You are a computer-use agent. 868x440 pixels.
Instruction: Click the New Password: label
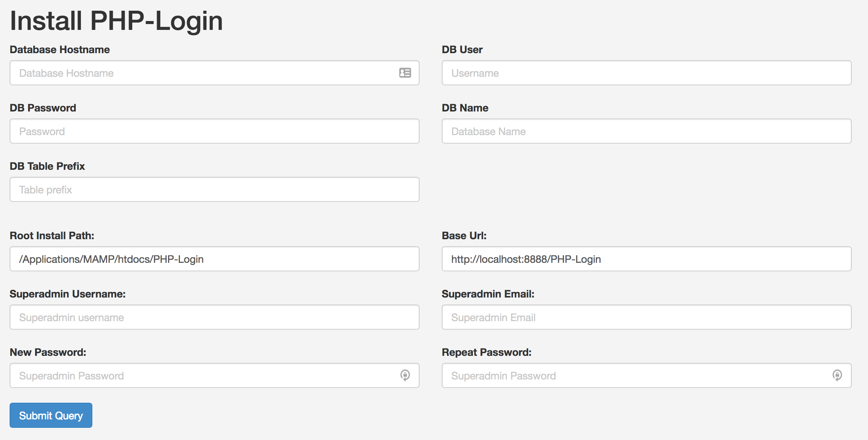[48, 352]
